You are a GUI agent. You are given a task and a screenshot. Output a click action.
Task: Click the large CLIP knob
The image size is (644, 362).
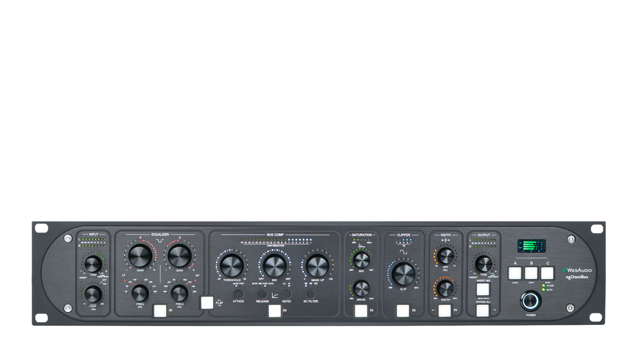[x=403, y=274]
